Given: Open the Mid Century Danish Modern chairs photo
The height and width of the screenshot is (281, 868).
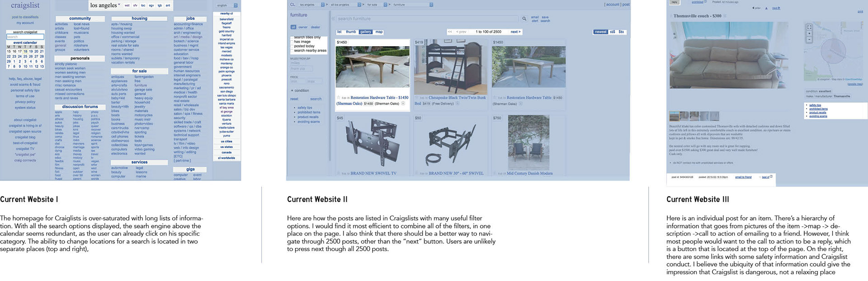Looking at the screenshot, I should click(x=528, y=142).
